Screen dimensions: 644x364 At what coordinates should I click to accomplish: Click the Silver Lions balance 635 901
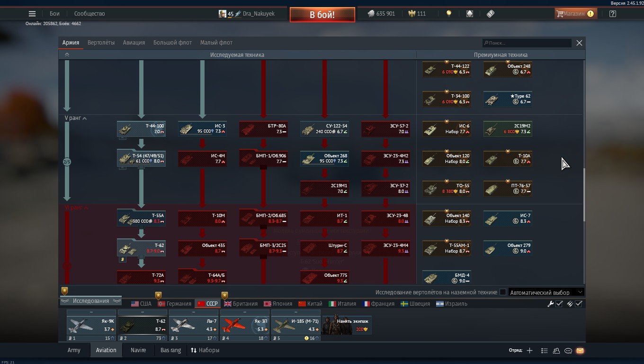point(381,14)
